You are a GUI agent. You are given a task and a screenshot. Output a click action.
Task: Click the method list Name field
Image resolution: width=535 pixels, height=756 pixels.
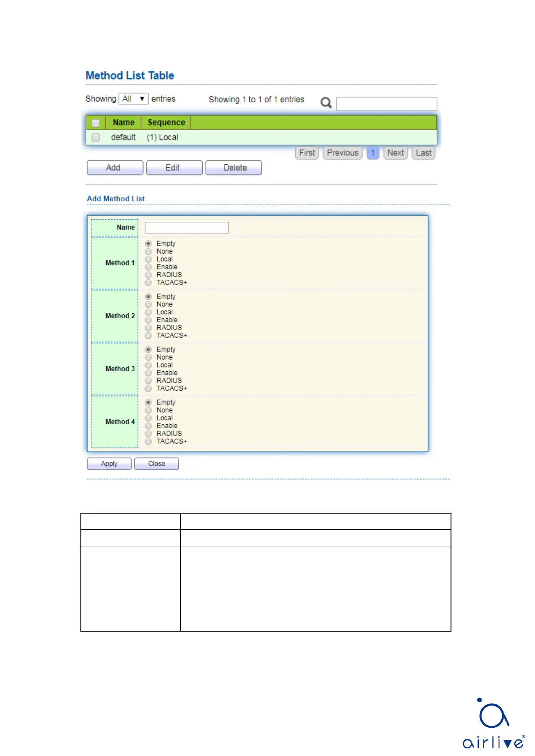pos(186,228)
